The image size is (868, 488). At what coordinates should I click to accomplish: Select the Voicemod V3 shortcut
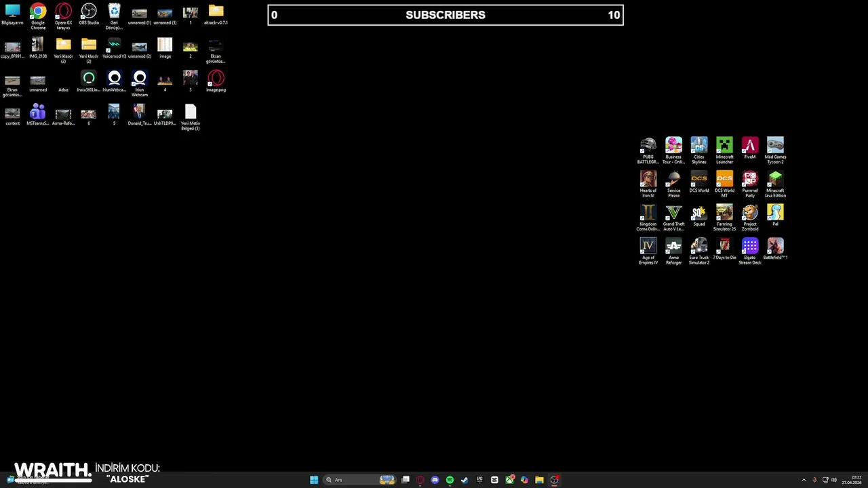pyautogui.click(x=114, y=48)
